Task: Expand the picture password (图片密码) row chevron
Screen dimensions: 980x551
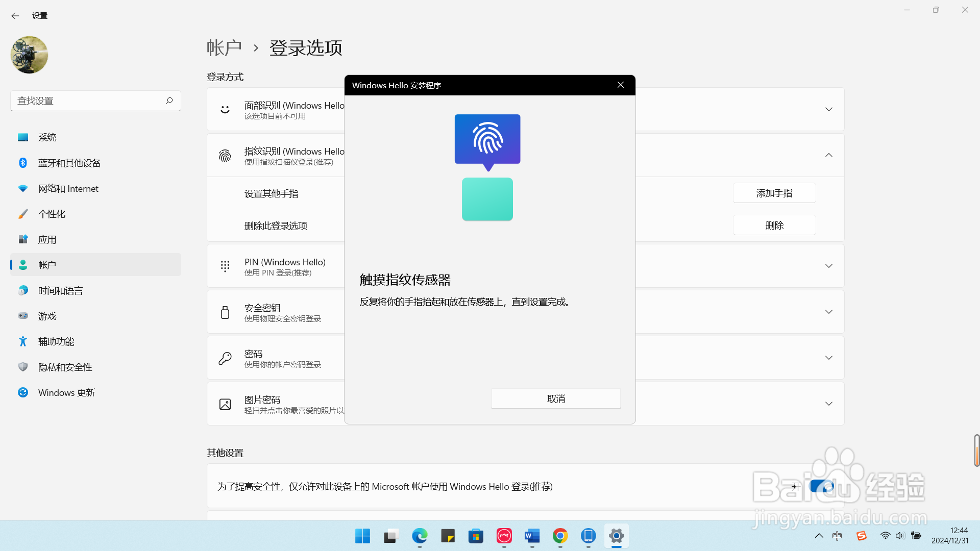Action: pyautogui.click(x=829, y=404)
